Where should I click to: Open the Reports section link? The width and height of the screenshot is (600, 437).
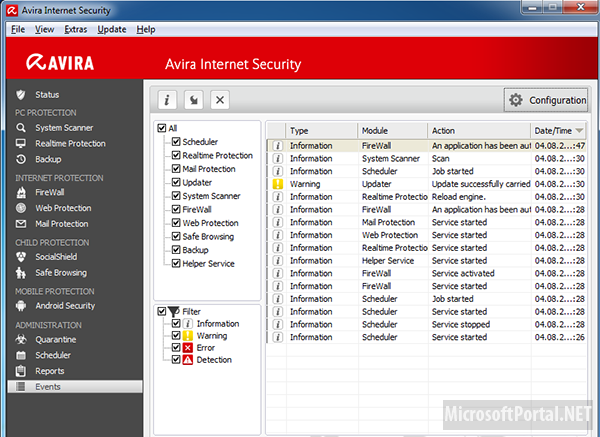pyautogui.click(x=50, y=371)
